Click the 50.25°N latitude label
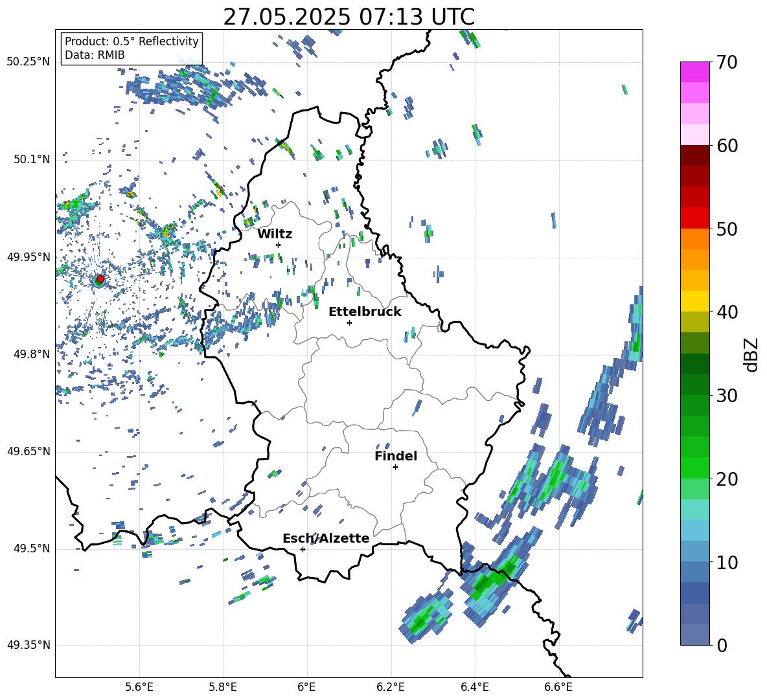 click(29, 62)
